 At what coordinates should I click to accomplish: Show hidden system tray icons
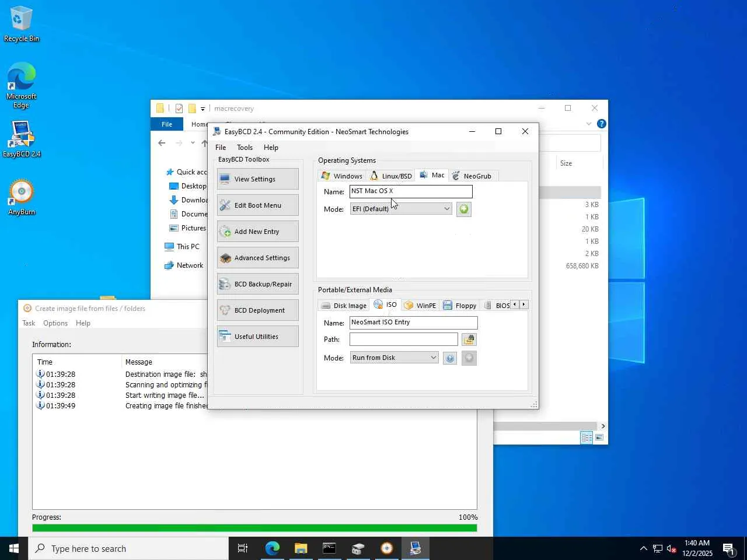point(643,548)
